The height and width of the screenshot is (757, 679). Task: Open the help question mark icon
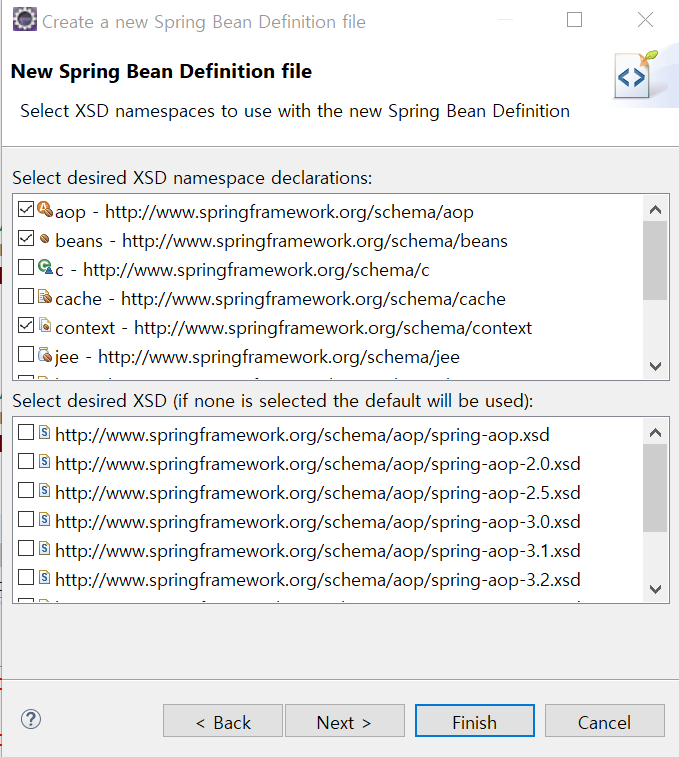point(31,719)
